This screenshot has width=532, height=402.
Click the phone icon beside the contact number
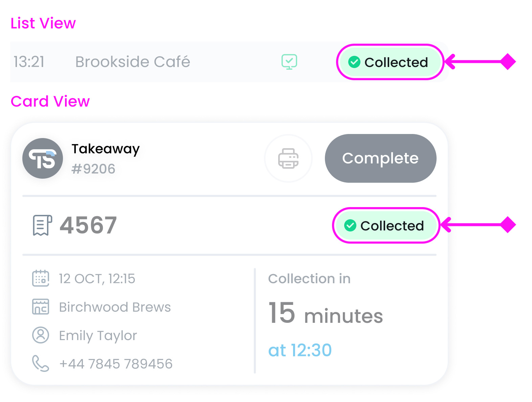[x=40, y=363]
